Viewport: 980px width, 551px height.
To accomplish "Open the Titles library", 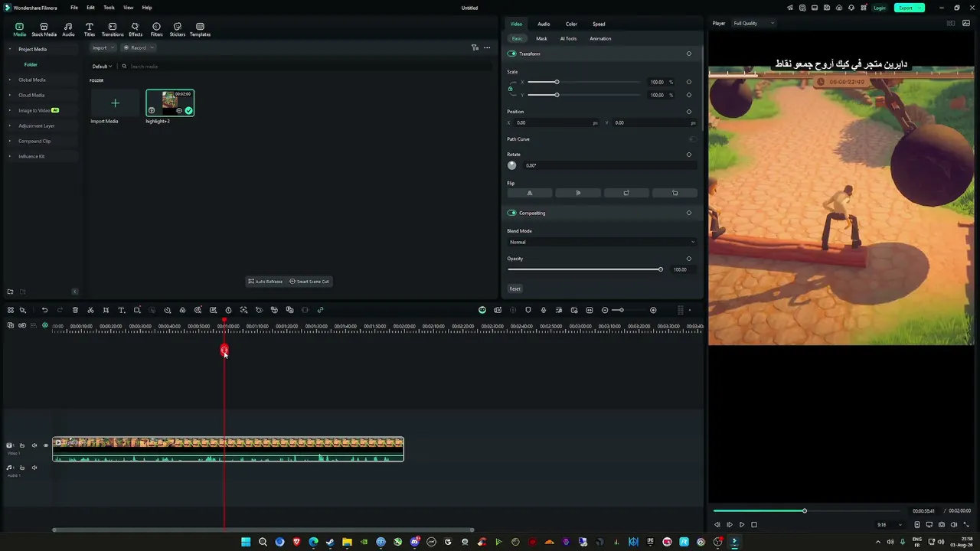I will pyautogui.click(x=90, y=29).
